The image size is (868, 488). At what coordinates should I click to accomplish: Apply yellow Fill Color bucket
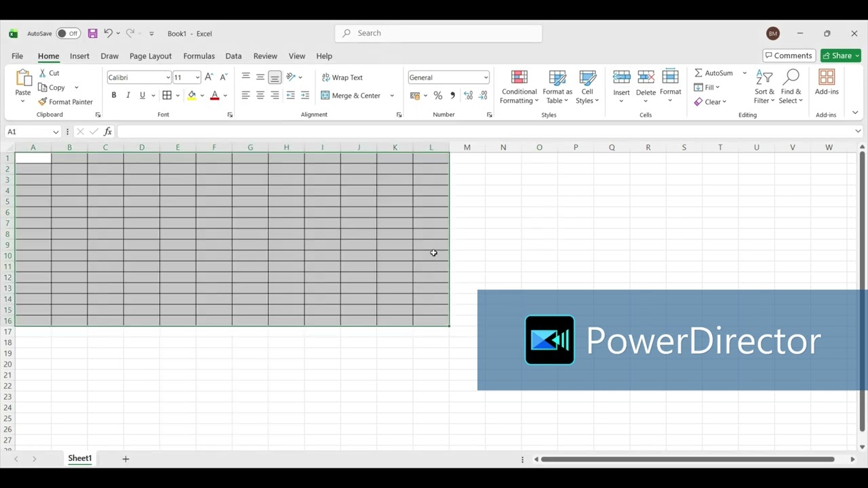point(192,96)
